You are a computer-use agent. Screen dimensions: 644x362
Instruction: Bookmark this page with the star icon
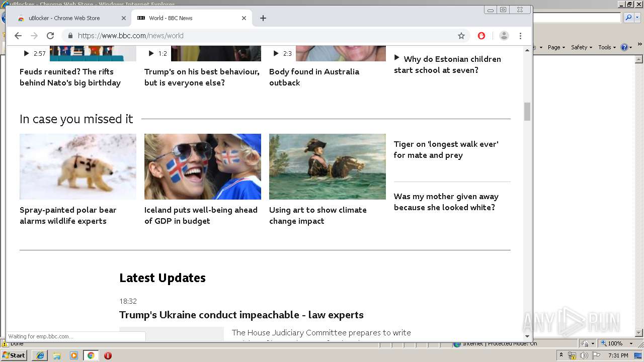click(461, 36)
